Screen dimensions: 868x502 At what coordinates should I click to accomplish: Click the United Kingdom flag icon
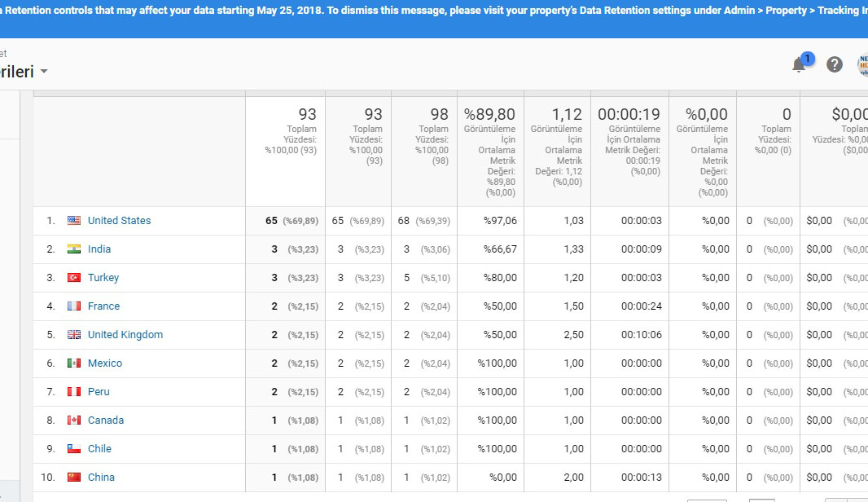[x=74, y=335]
